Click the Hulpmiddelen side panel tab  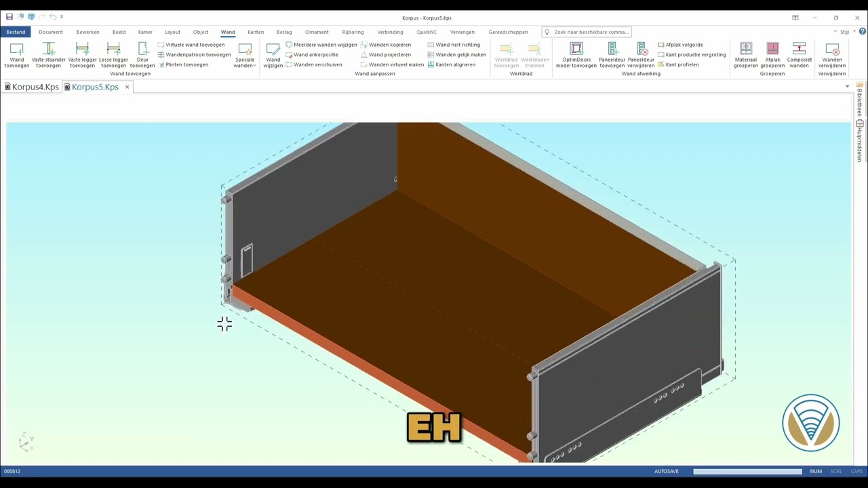pos(859,142)
